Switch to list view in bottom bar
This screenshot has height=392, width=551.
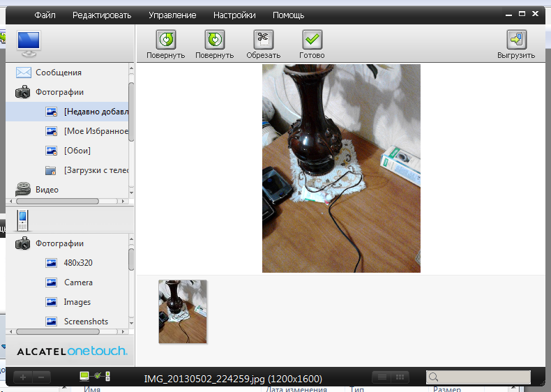pos(381,377)
